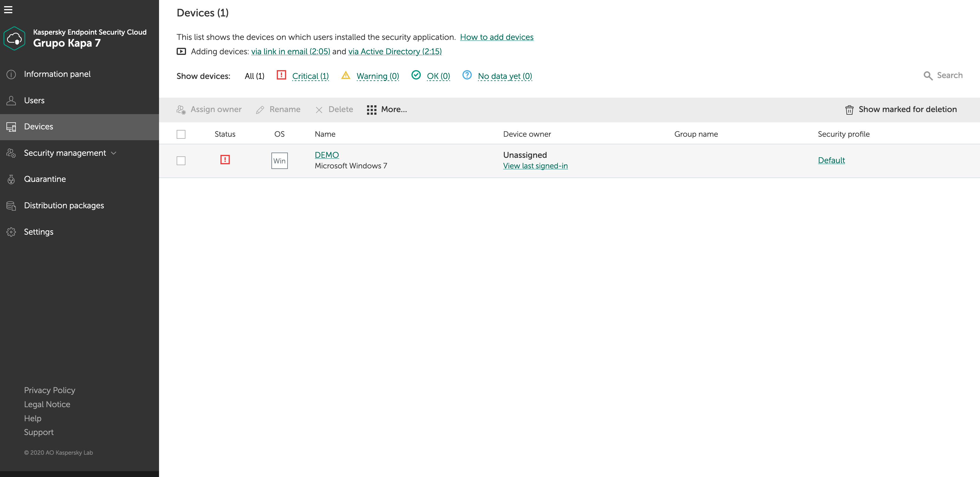The height and width of the screenshot is (477, 980).
Task: Click Show marked for deletion
Action: (901, 109)
